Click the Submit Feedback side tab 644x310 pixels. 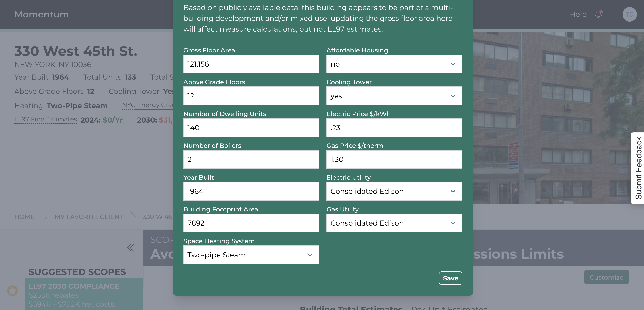tap(638, 168)
